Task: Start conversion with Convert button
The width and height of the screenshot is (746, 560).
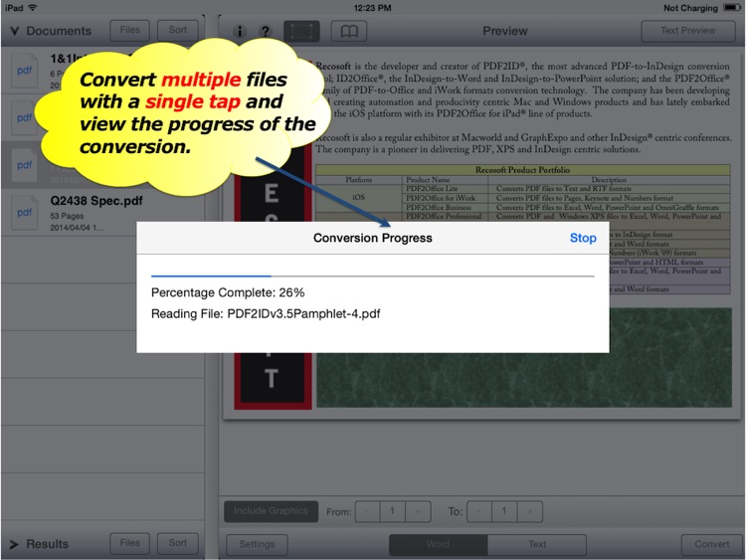Action: point(712,545)
